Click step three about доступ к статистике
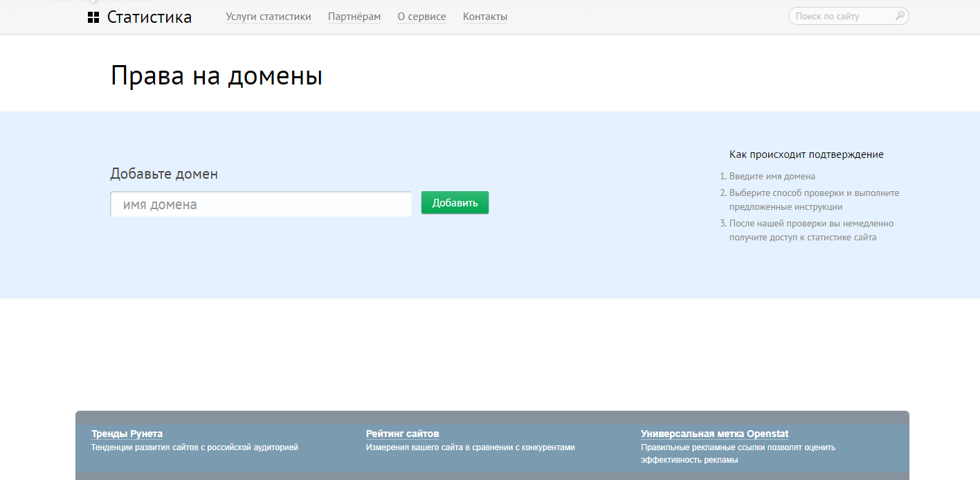 (811, 229)
